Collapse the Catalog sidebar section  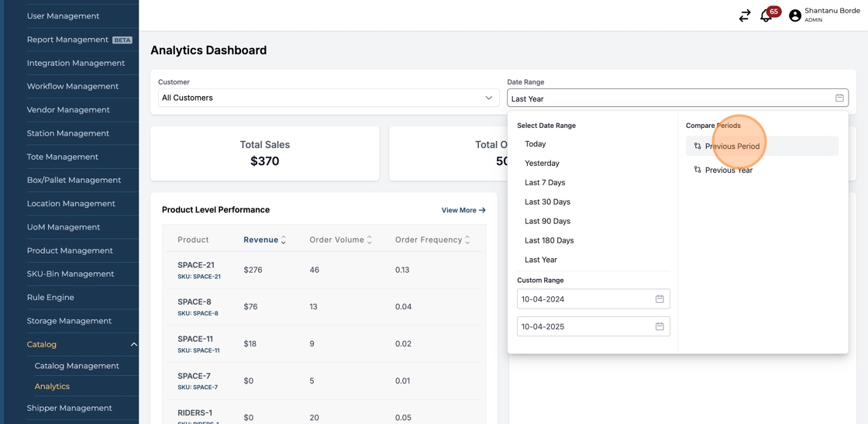click(133, 345)
